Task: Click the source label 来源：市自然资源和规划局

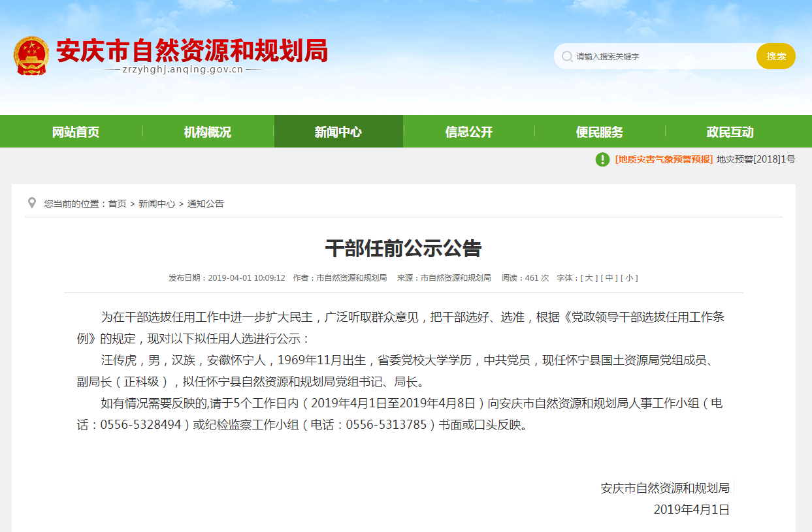Action: point(444,278)
